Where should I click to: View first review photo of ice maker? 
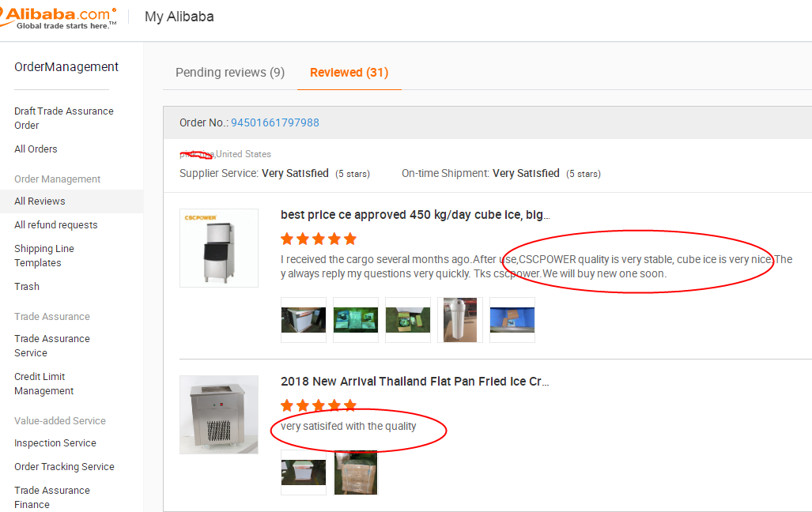(304, 320)
